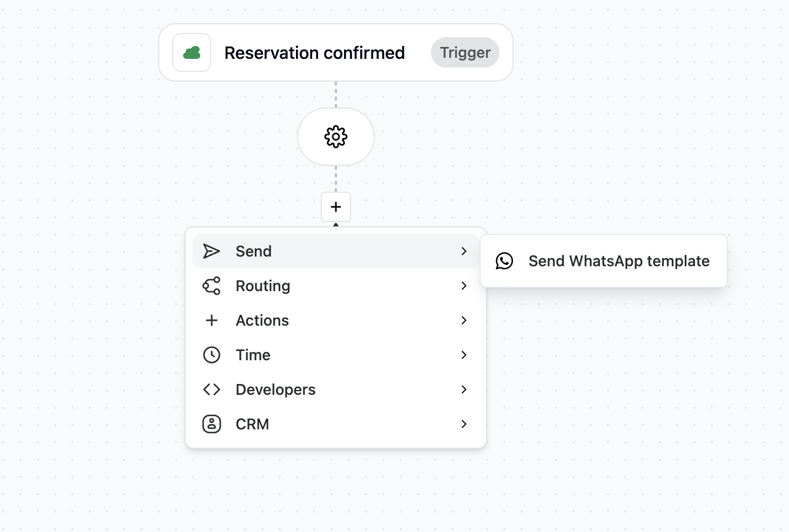Viewport: 789px width, 532px height.
Task: Click the Actions plus icon
Action: 212,320
